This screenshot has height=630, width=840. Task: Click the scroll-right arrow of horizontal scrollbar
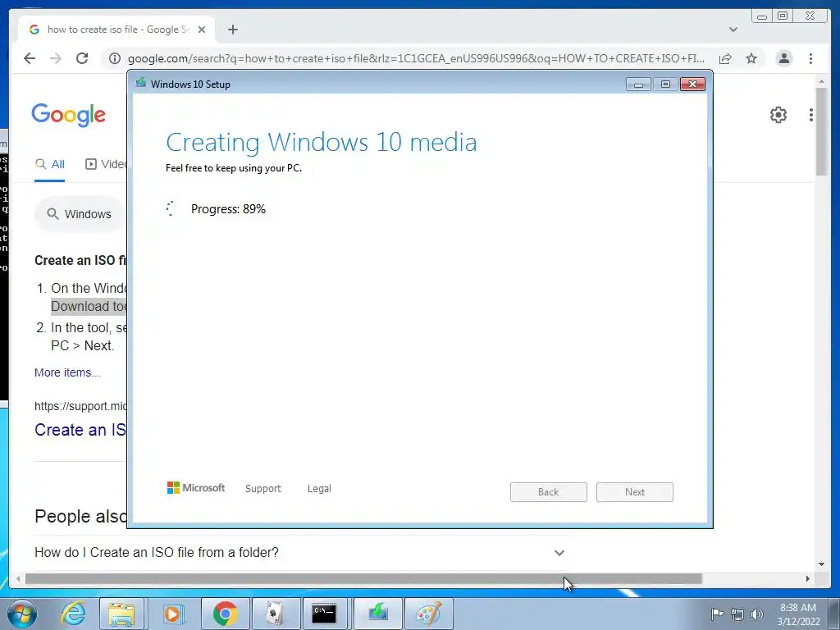(x=808, y=578)
